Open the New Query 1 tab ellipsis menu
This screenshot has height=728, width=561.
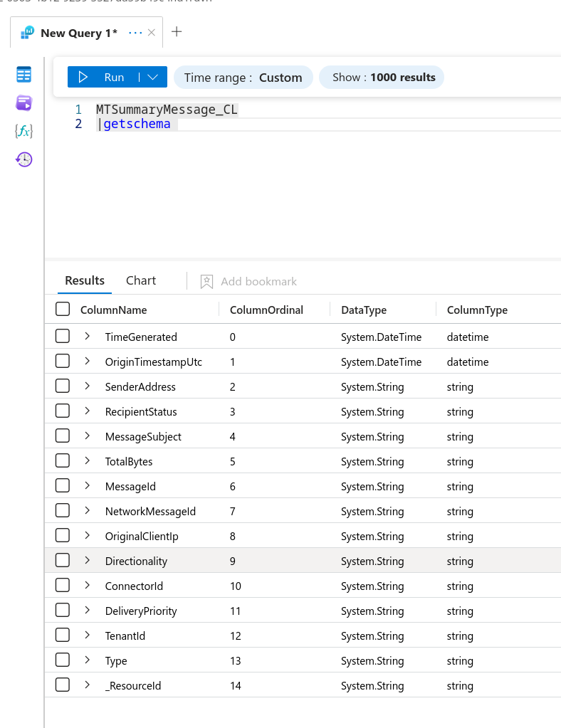(x=135, y=33)
